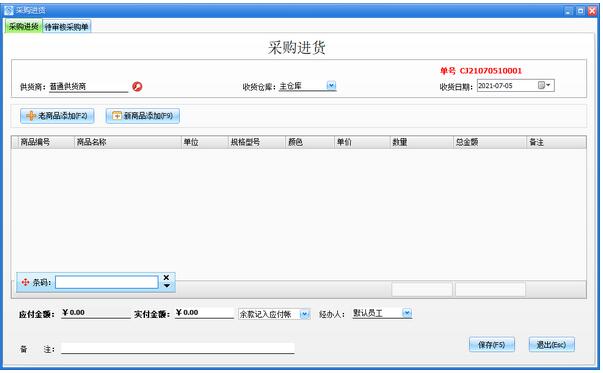This screenshot has height=373, width=603.
Task: Click the 商品名称 column header
Action: point(128,142)
